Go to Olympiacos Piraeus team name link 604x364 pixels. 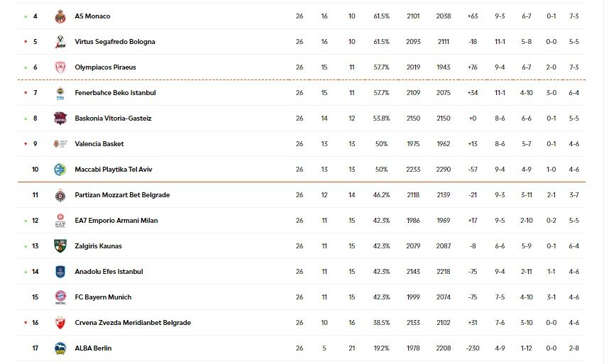tap(105, 67)
